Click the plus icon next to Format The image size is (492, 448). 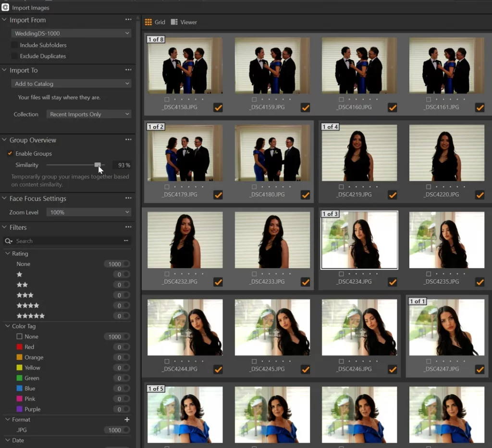[127, 419]
